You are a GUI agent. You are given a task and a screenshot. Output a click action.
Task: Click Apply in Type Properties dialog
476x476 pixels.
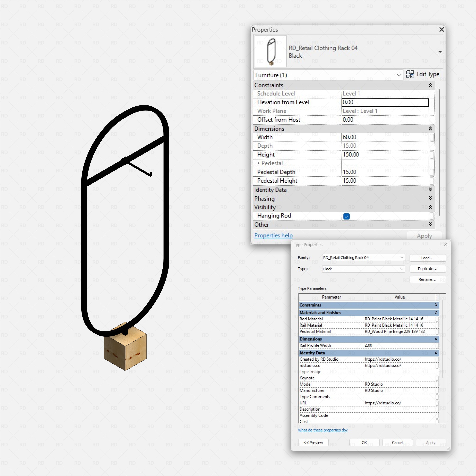coord(431,443)
